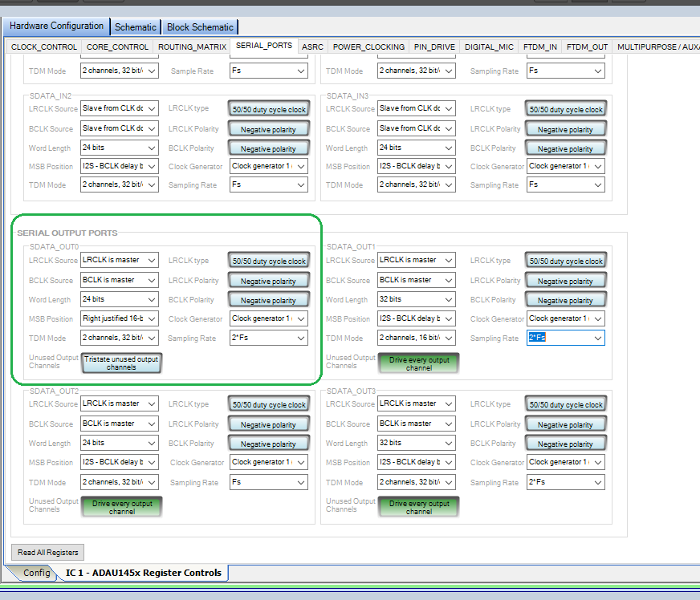Open SDATA_OUT0 Clock Generator dropdown
The image size is (700, 600).
click(269, 318)
